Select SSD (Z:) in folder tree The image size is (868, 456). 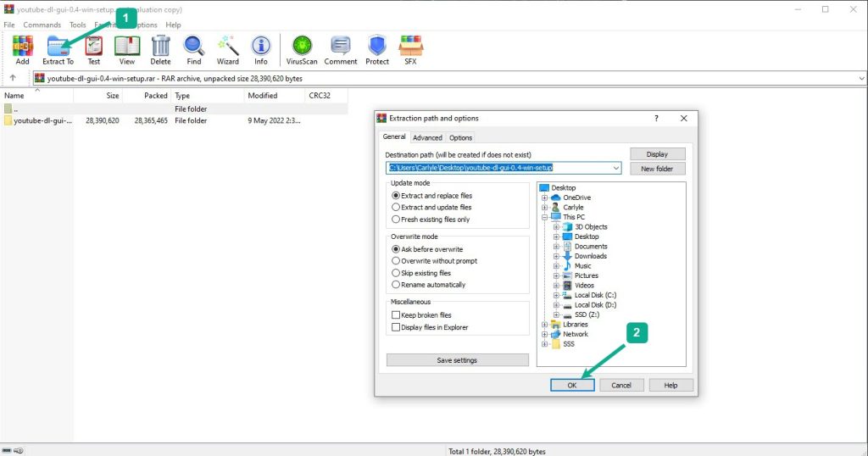click(x=587, y=315)
